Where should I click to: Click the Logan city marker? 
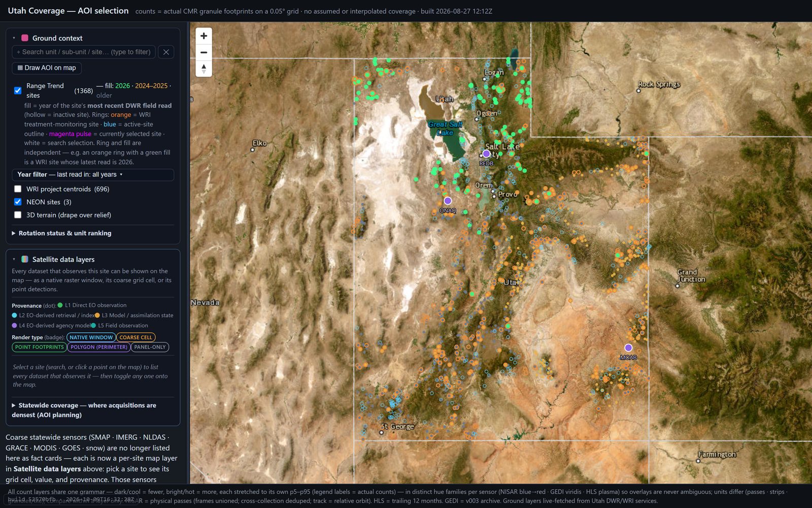pos(484,79)
